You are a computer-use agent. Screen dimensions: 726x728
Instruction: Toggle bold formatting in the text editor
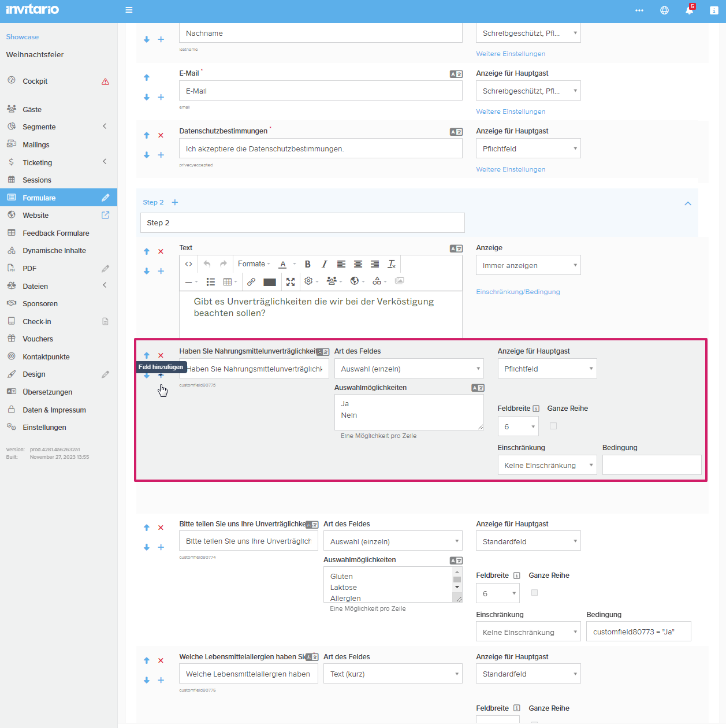(x=308, y=264)
